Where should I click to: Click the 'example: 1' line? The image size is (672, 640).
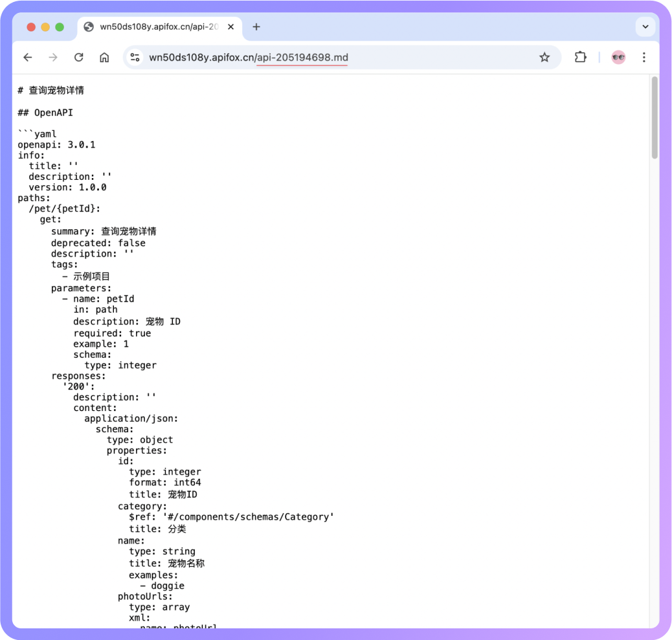[x=101, y=344]
